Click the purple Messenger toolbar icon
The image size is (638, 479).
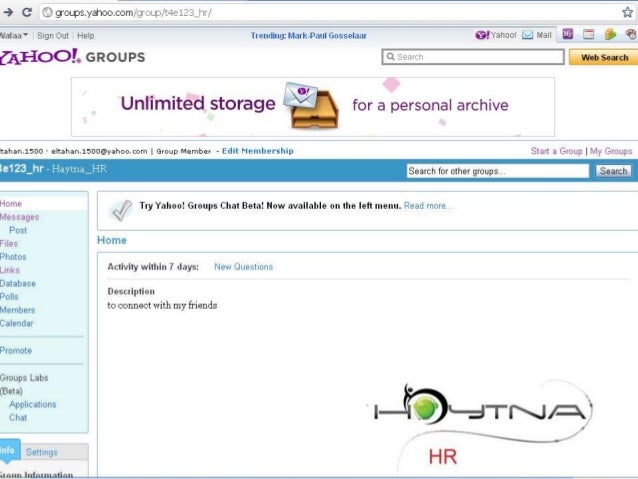[x=568, y=34]
